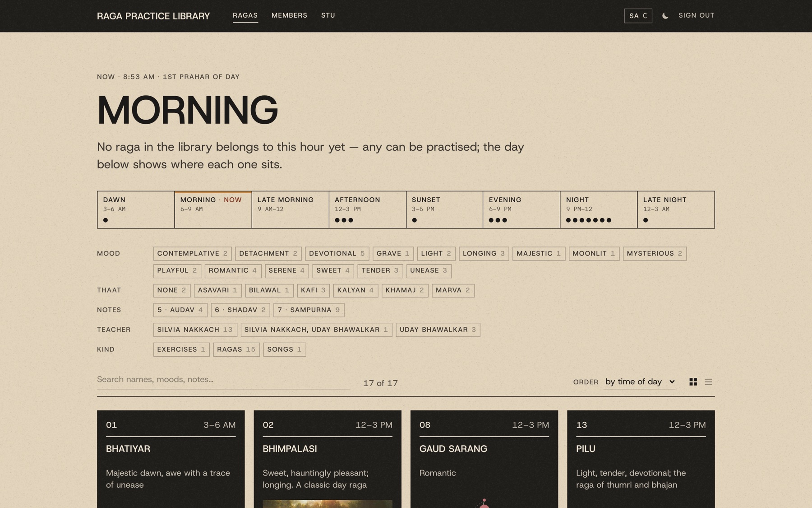This screenshot has width=812, height=508.
Task: Select the Afternoon 12–3 PM slot
Action: click(367, 210)
